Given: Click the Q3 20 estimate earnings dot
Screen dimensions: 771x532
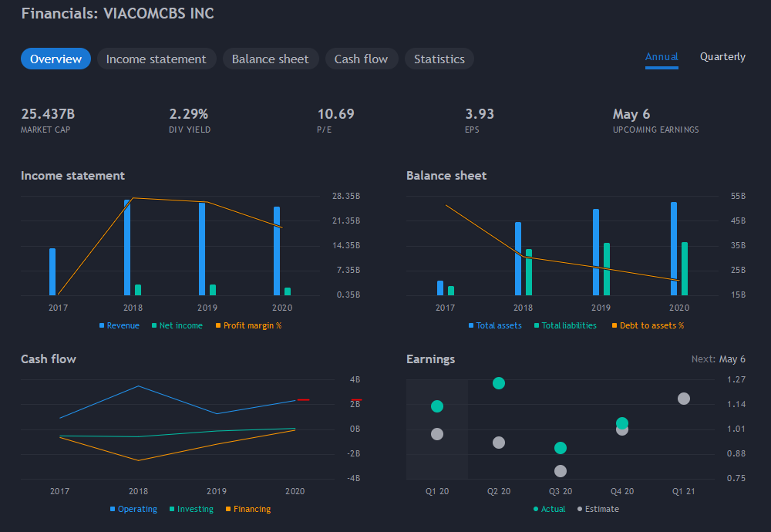Looking at the screenshot, I should click(560, 471).
